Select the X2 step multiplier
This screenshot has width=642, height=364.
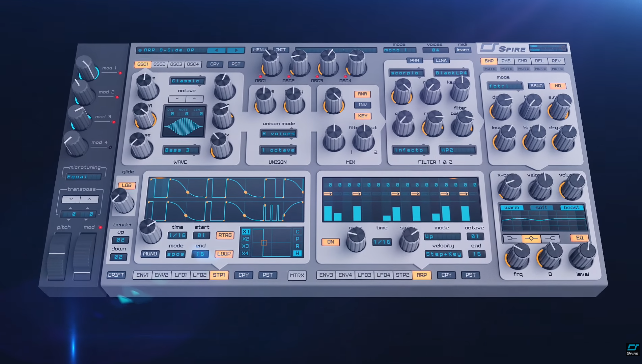click(246, 239)
